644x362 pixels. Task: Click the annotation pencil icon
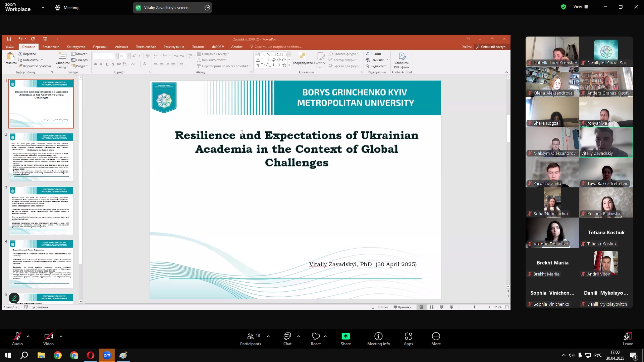(14, 298)
